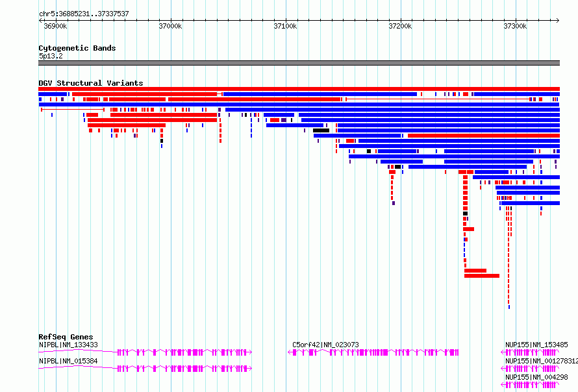The width and height of the screenshot is (578, 392).
Task: Select the 5p13.2 band label
Action: pos(51,56)
